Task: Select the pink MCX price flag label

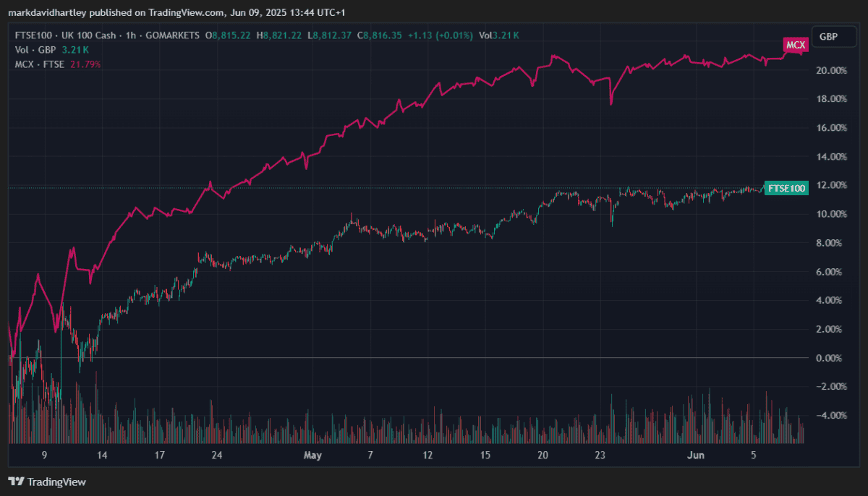Action: point(796,44)
